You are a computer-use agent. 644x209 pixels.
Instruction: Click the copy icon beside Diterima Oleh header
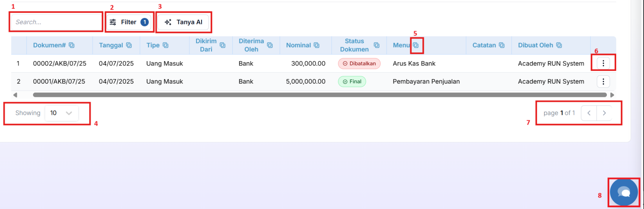point(270,45)
